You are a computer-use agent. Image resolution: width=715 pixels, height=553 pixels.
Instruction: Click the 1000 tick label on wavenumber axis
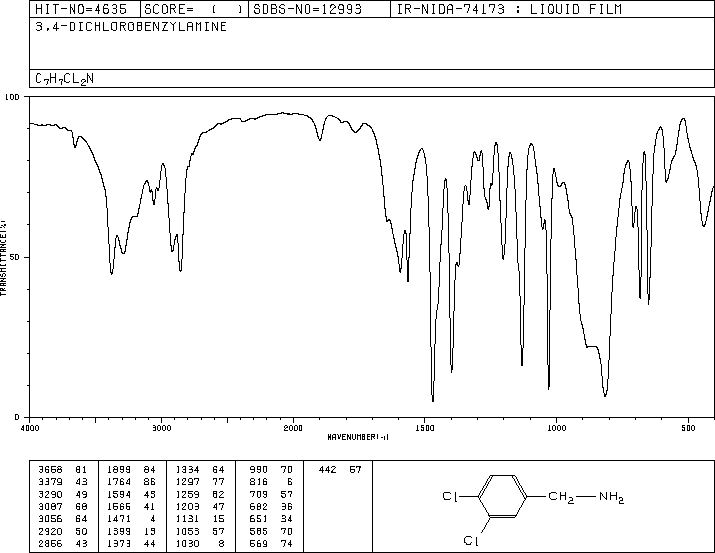tap(556, 428)
